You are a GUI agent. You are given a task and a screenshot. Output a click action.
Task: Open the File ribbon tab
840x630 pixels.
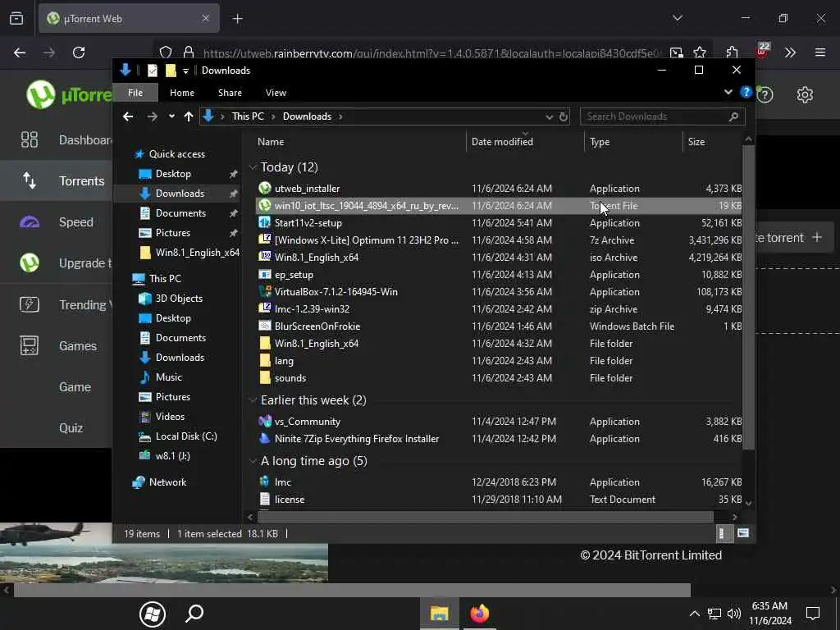135,92
